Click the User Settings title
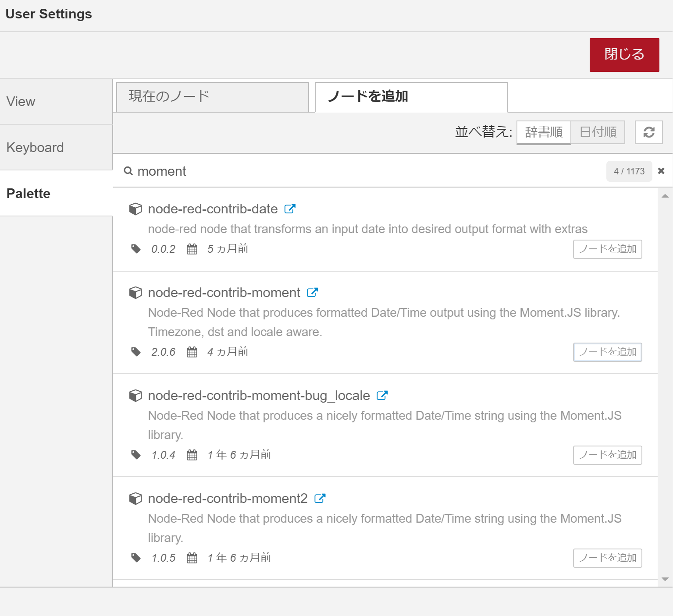 pyautogui.click(x=49, y=14)
